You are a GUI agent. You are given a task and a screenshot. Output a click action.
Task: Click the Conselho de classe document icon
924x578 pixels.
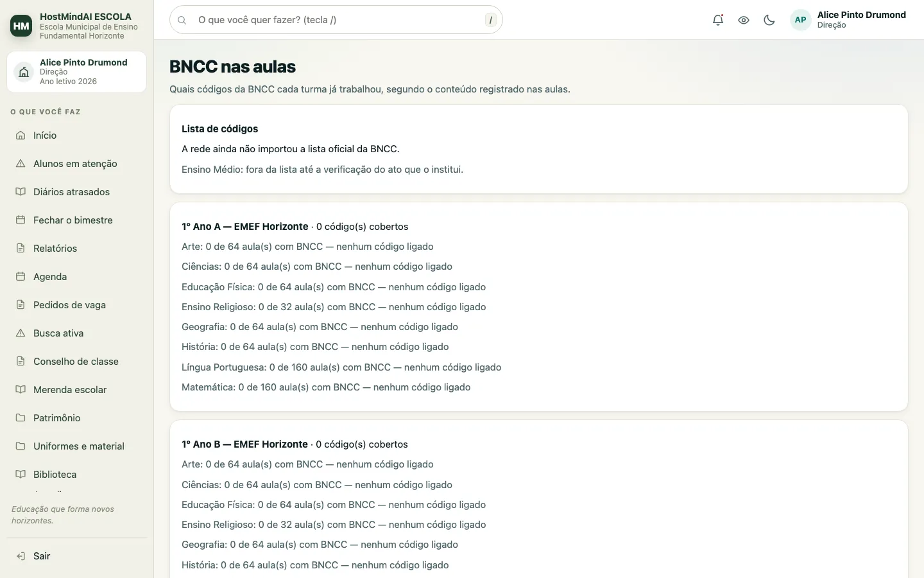coord(21,362)
